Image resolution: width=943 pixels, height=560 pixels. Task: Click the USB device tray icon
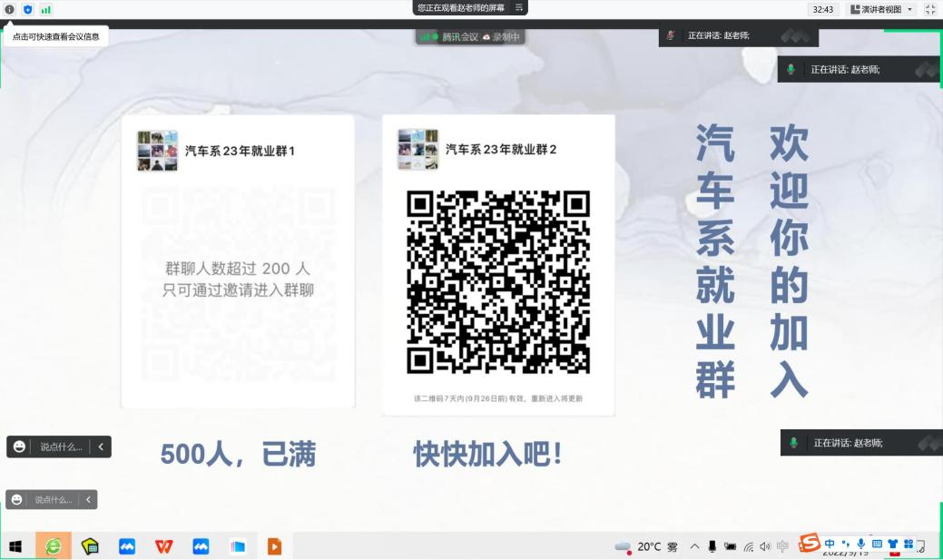(712, 546)
